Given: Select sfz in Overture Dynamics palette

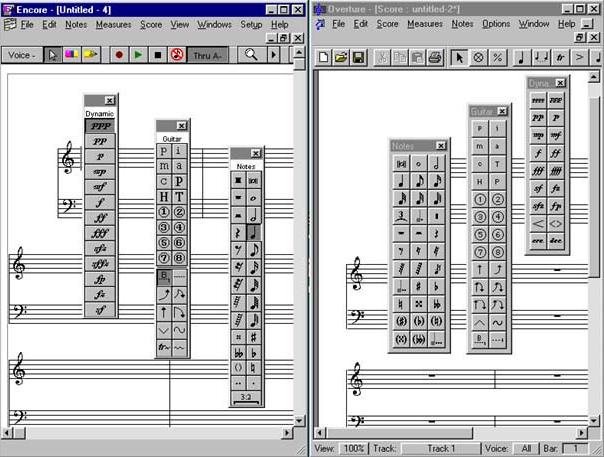Looking at the screenshot, I should [x=538, y=206].
